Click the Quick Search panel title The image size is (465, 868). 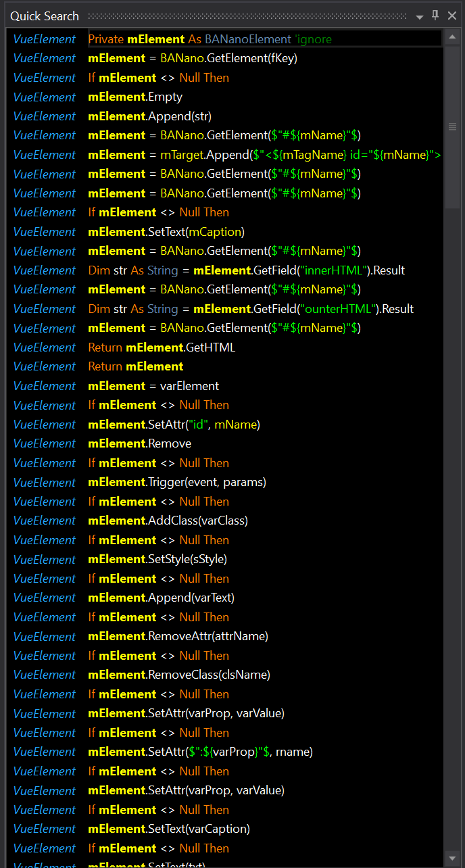(x=45, y=16)
